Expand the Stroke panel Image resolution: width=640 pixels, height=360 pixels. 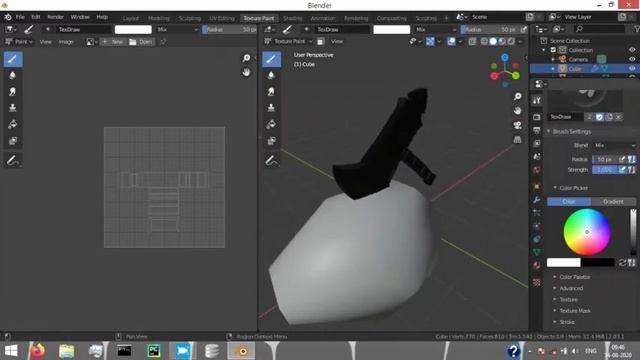(x=555, y=322)
